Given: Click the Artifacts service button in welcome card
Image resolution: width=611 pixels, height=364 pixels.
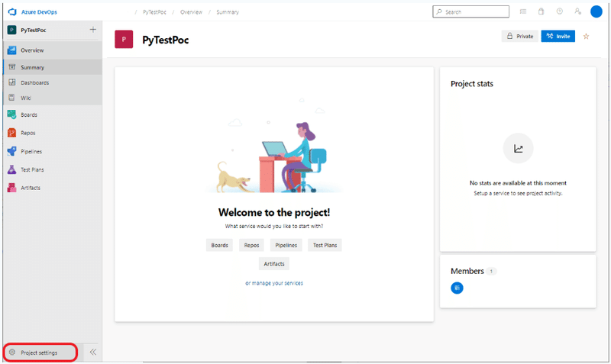Looking at the screenshot, I should click(x=274, y=264).
